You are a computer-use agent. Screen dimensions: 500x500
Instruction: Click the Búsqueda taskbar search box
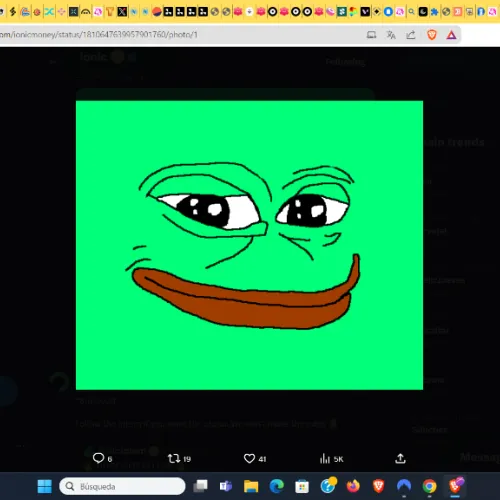[x=122, y=486]
